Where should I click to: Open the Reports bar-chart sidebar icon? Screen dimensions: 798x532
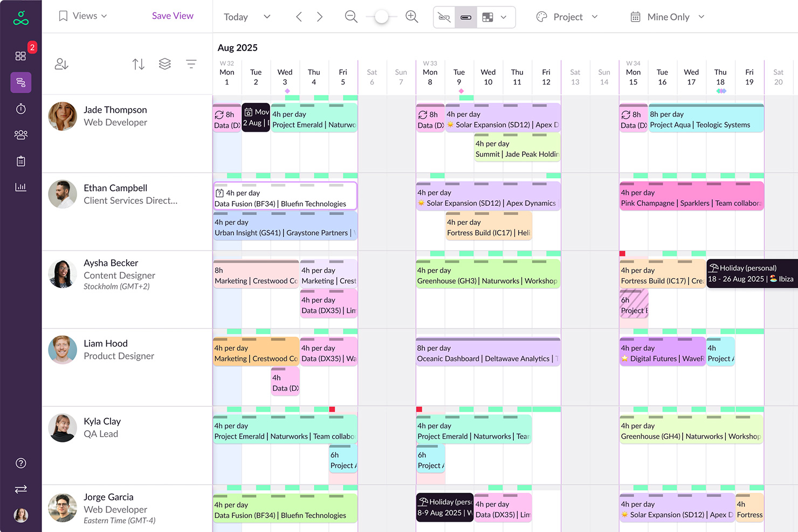20,186
